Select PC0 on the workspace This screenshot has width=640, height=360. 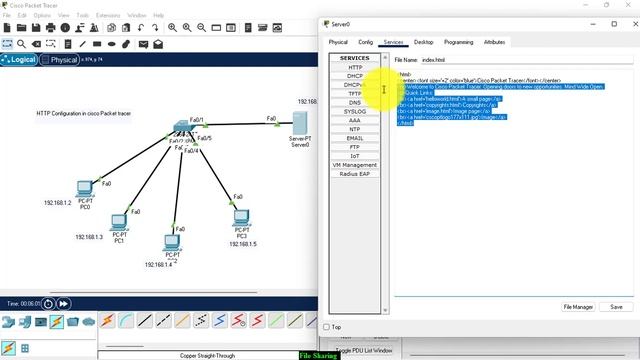84,189
